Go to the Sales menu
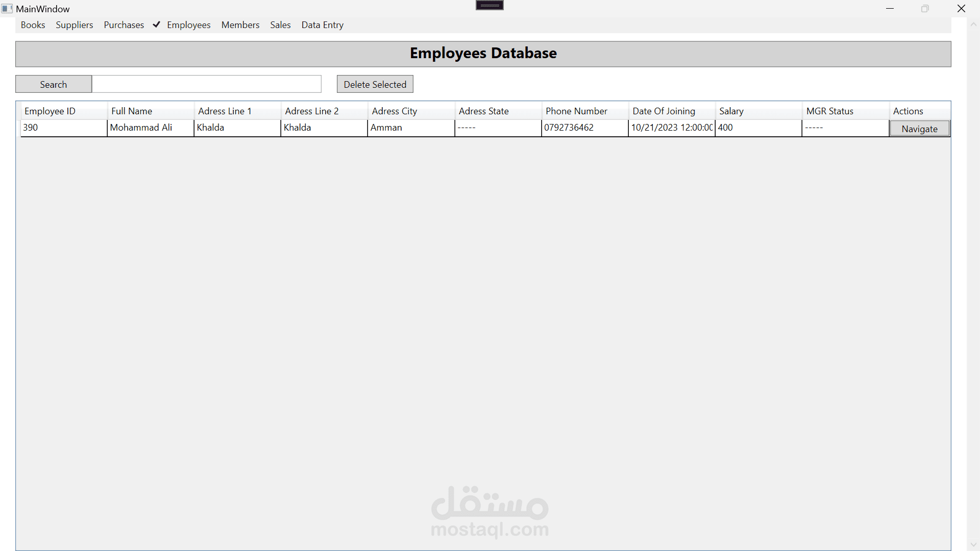This screenshot has width=980, height=551. coord(280,25)
